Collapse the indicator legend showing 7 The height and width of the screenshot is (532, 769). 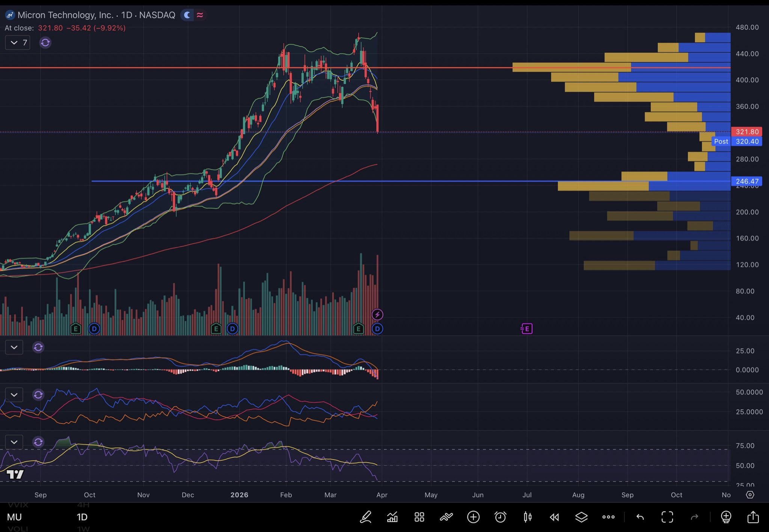pos(18,42)
